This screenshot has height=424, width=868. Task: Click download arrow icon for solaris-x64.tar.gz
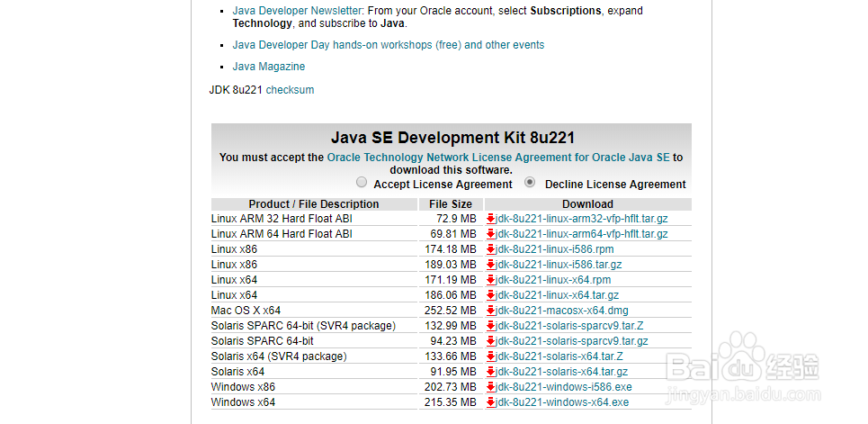pyautogui.click(x=490, y=372)
